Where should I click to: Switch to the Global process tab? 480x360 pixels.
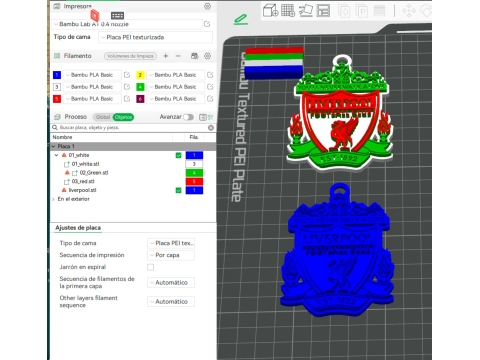pyautogui.click(x=103, y=117)
